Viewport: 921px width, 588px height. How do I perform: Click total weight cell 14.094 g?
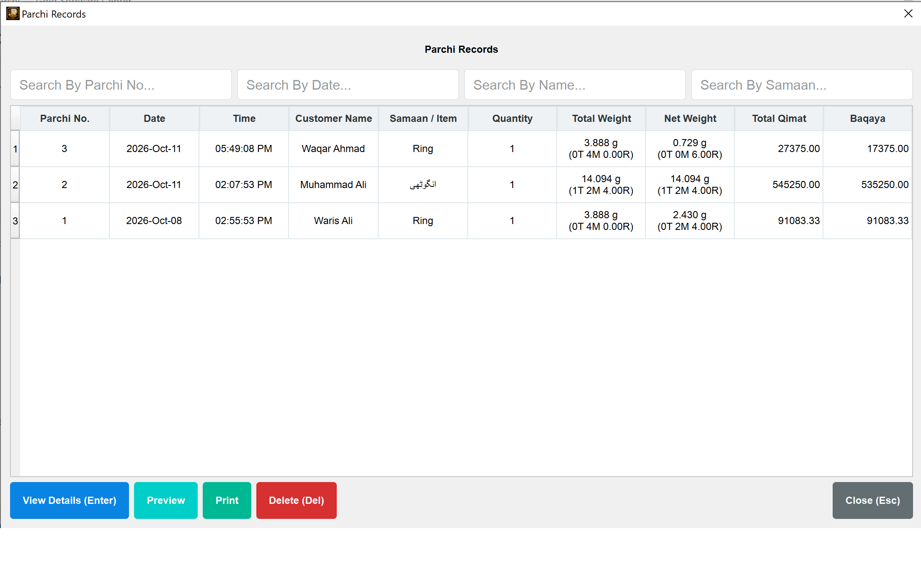click(x=601, y=185)
